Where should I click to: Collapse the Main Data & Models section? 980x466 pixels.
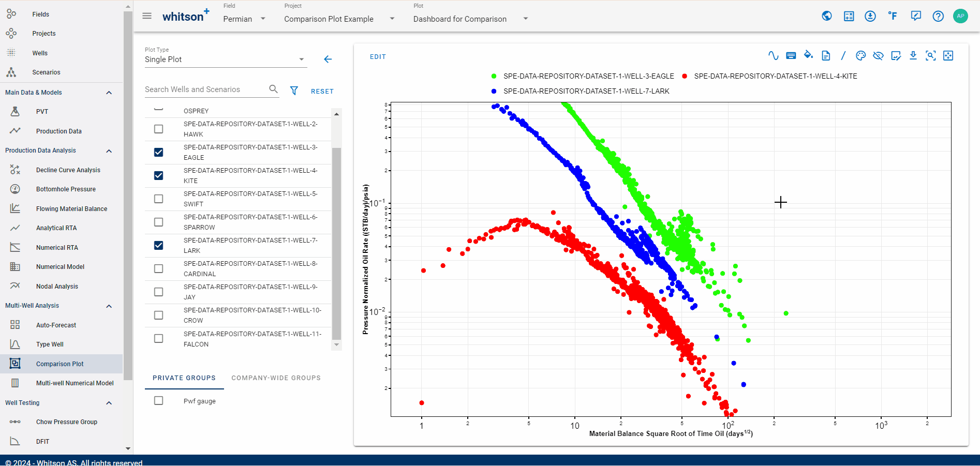tap(109, 93)
